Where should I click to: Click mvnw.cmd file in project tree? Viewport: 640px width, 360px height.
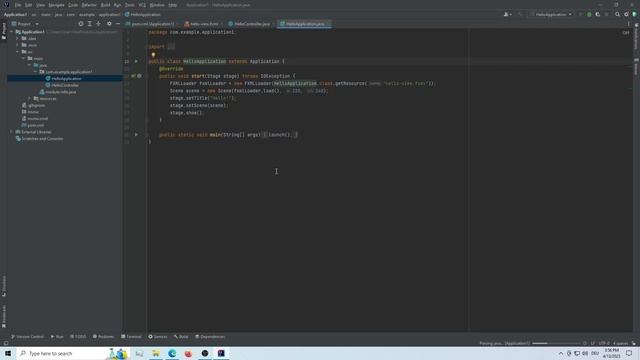tap(35, 118)
